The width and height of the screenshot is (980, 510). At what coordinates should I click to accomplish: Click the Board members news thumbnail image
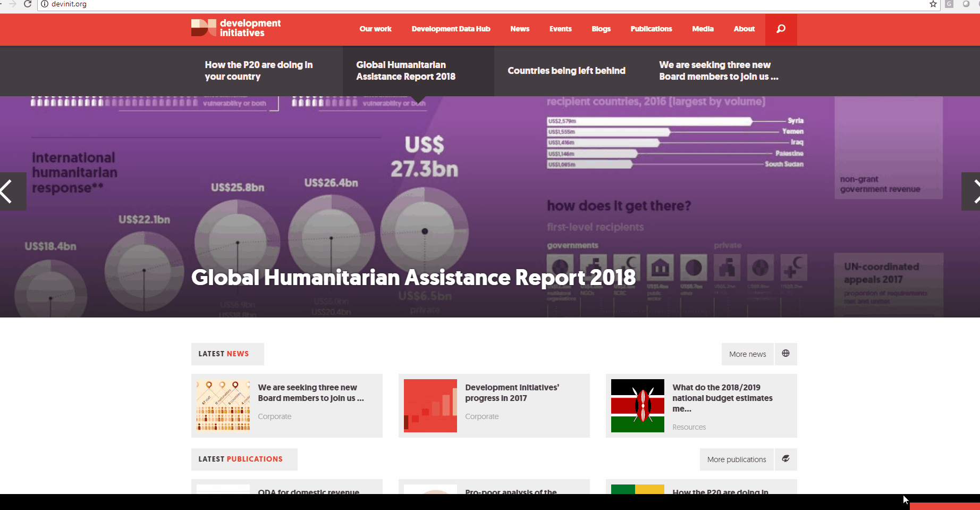pos(223,406)
